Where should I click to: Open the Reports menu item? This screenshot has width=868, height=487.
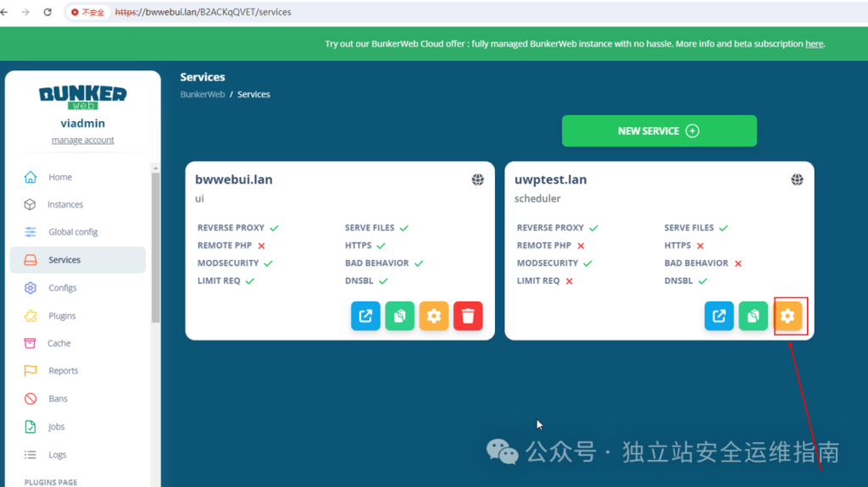[63, 371]
